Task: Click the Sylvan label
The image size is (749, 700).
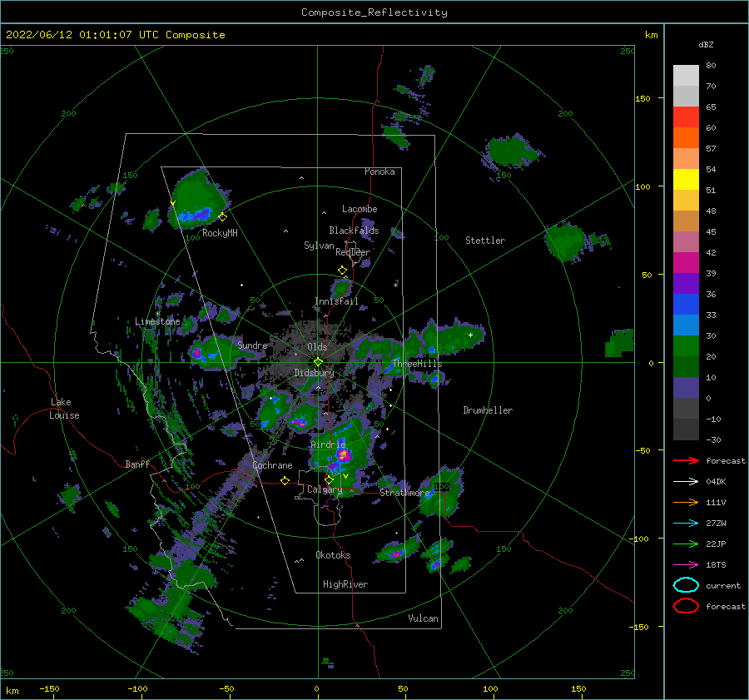Action: [319, 246]
